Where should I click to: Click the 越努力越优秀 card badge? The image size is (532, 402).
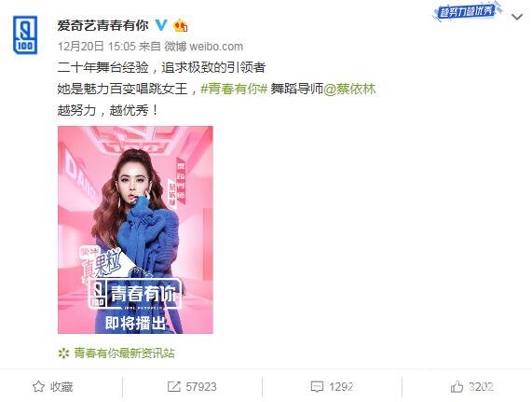point(468,12)
